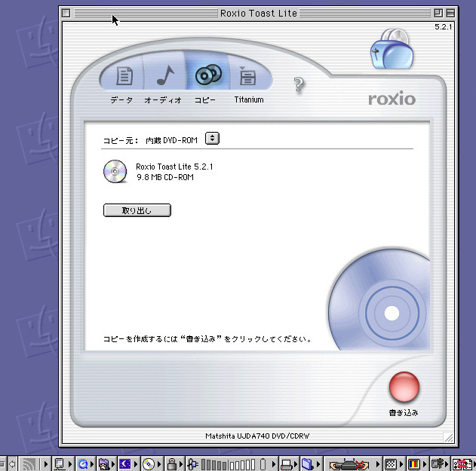Select the Roxio Toast Lite 5.2.1 disc icon

115,171
